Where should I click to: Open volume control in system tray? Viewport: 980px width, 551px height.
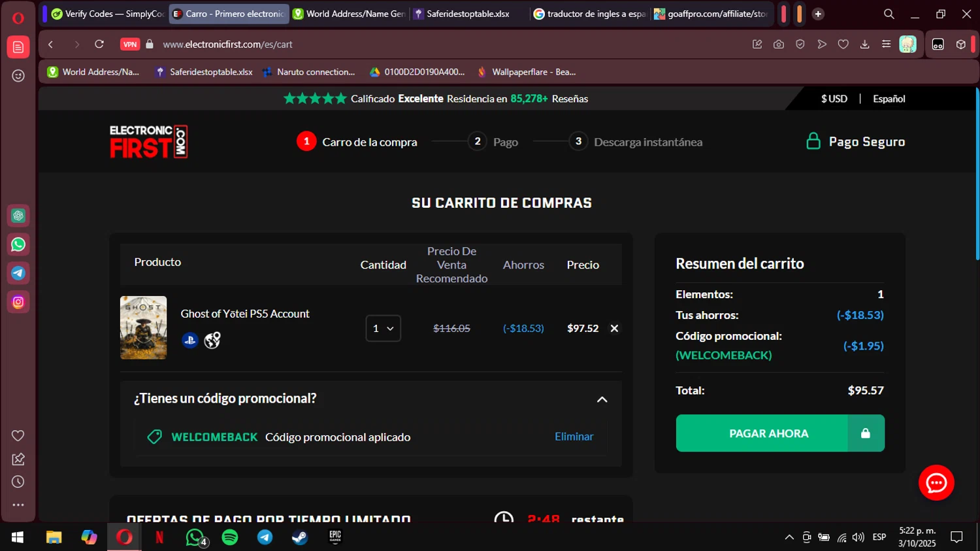(x=858, y=537)
